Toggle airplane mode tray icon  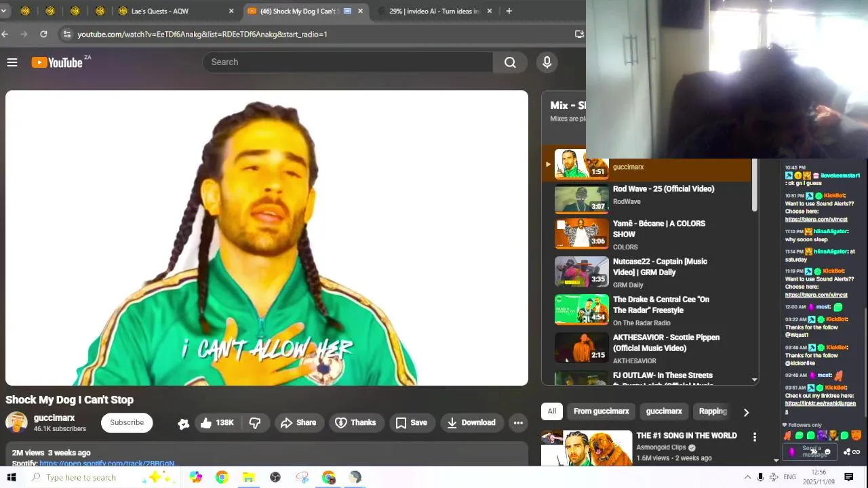tap(774, 477)
